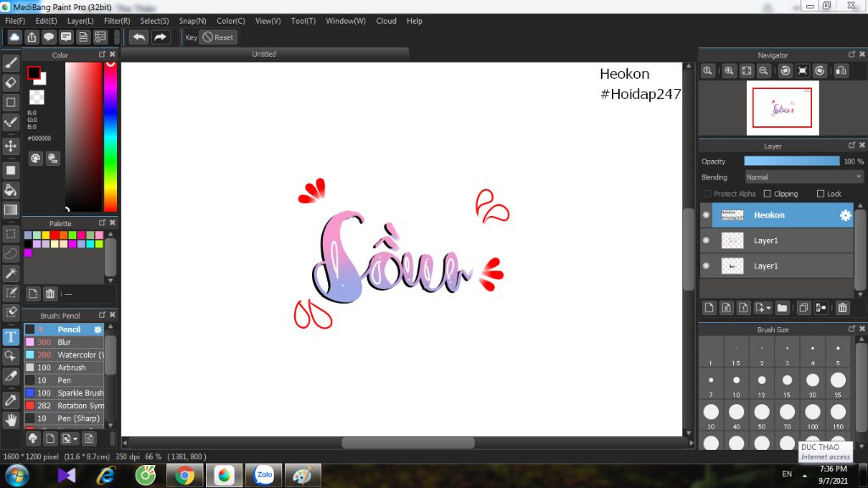The image size is (868, 488).
Task: Open Pencil brush settings gear
Action: tap(98, 330)
